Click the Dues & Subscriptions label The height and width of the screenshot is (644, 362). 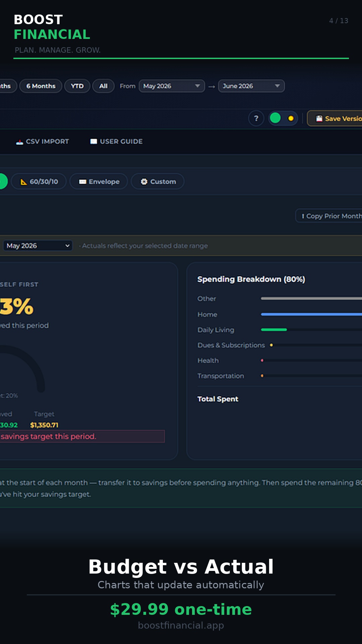pyautogui.click(x=231, y=345)
